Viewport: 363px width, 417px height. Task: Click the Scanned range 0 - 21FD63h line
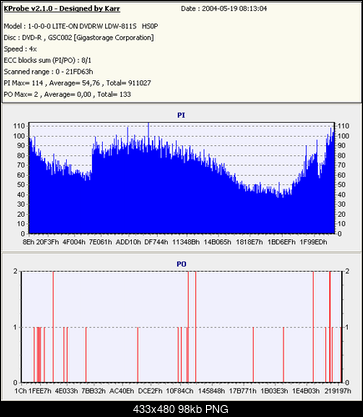(x=48, y=72)
